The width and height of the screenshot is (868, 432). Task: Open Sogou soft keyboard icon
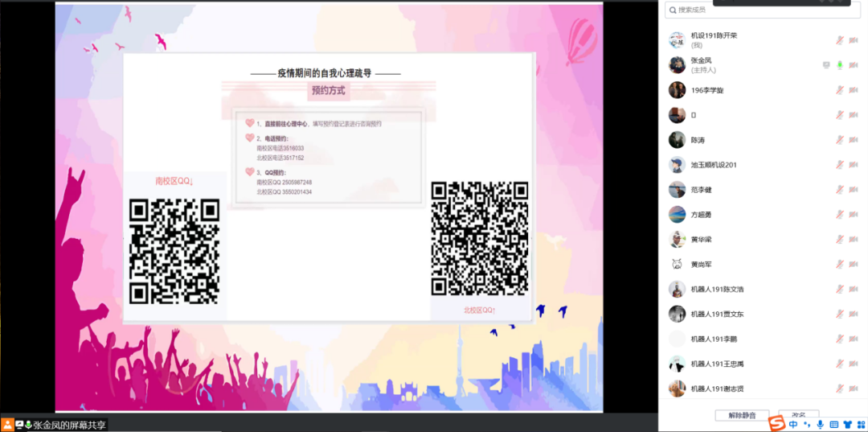tap(833, 425)
